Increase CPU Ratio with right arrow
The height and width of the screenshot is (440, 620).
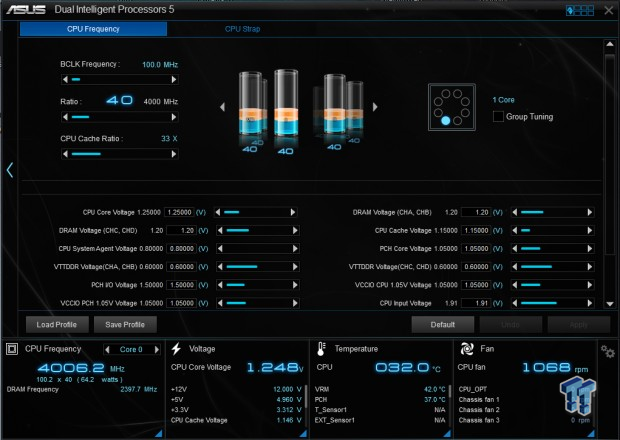point(174,117)
